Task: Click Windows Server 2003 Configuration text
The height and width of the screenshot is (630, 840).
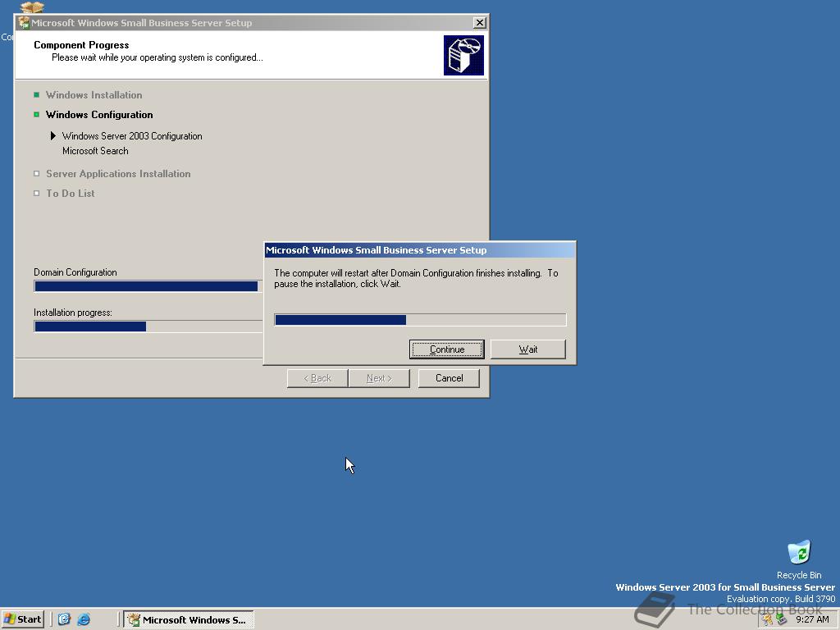Action: click(132, 136)
